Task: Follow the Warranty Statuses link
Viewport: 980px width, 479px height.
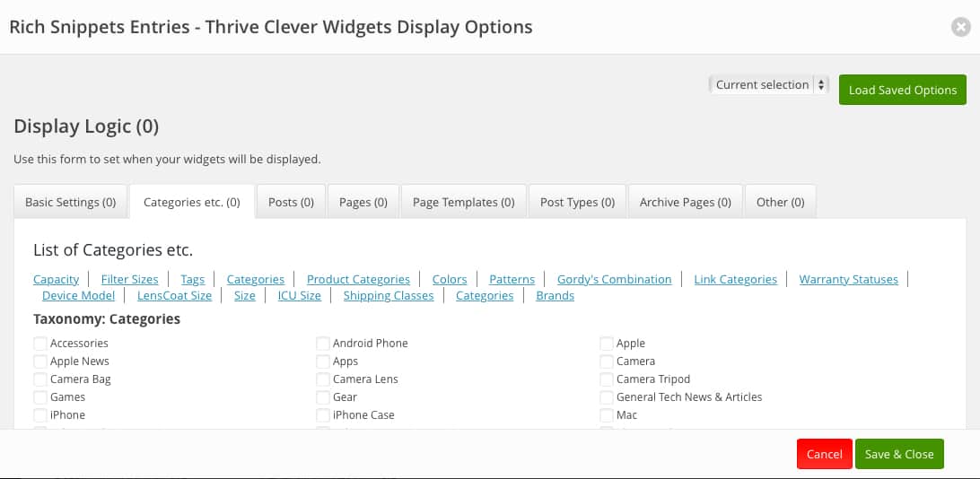Action: point(848,279)
